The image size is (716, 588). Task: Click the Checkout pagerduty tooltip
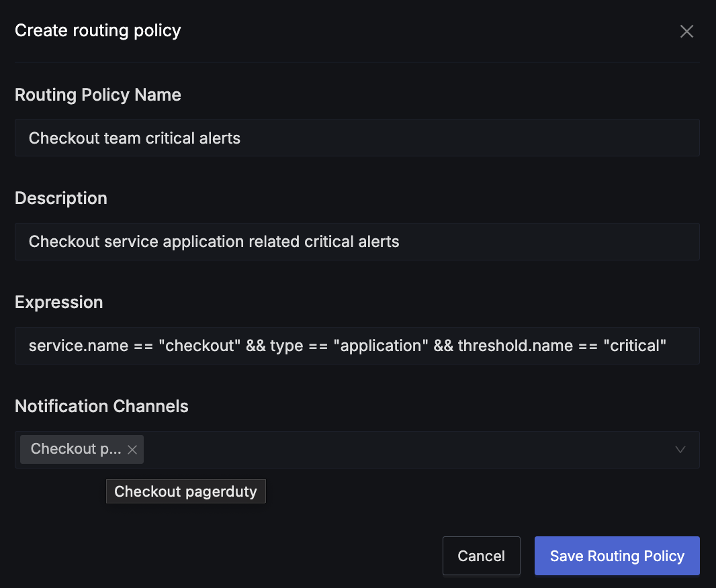(185, 491)
